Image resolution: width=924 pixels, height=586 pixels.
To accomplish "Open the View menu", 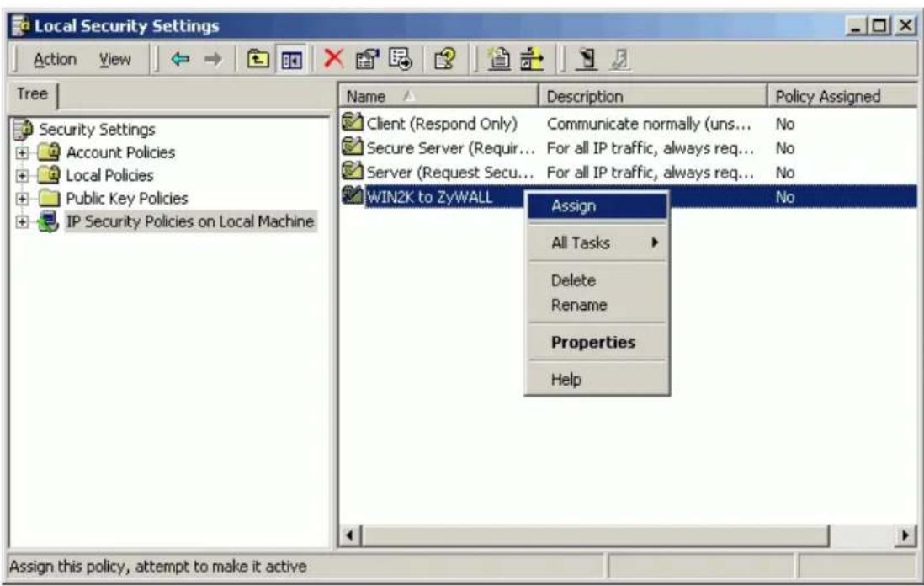I will [x=115, y=60].
